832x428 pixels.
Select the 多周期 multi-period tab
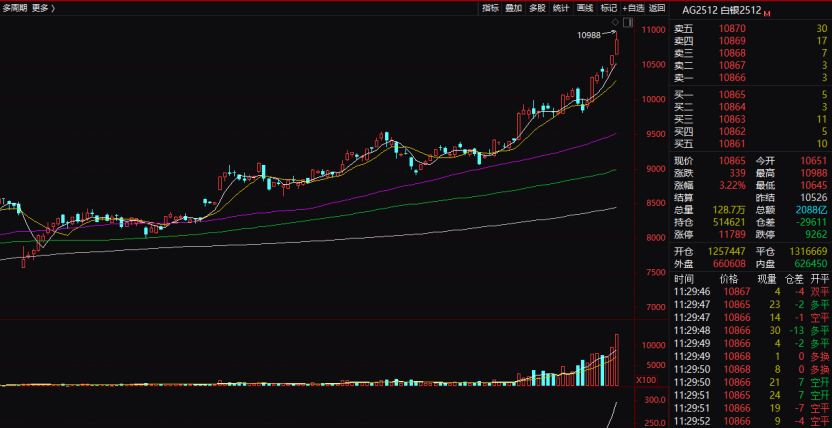[x=14, y=8]
